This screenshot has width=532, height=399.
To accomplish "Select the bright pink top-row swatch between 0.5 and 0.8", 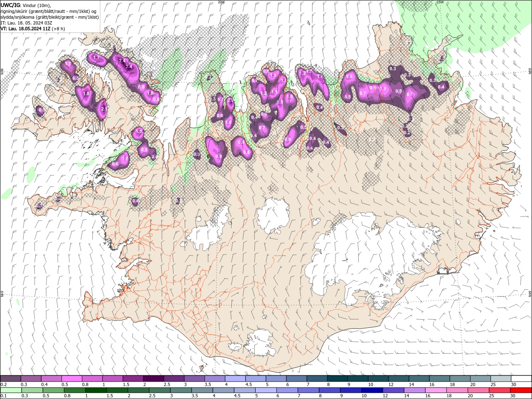I will click(71, 379).
